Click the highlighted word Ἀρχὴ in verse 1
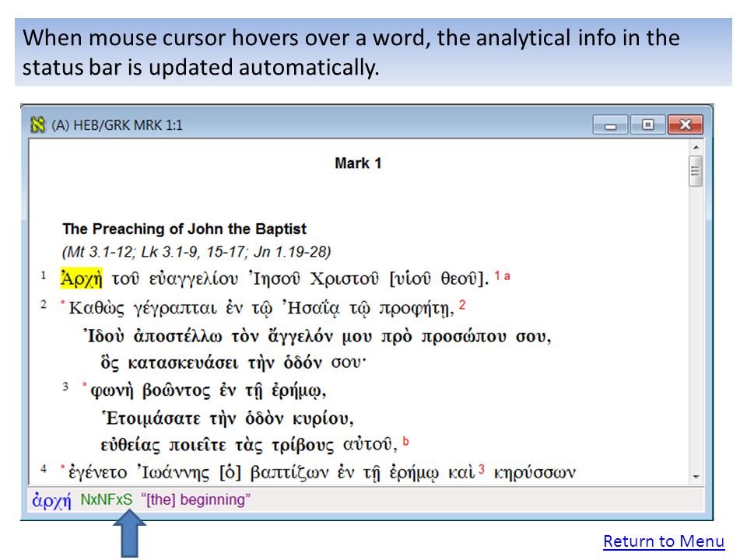 [x=82, y=278]
